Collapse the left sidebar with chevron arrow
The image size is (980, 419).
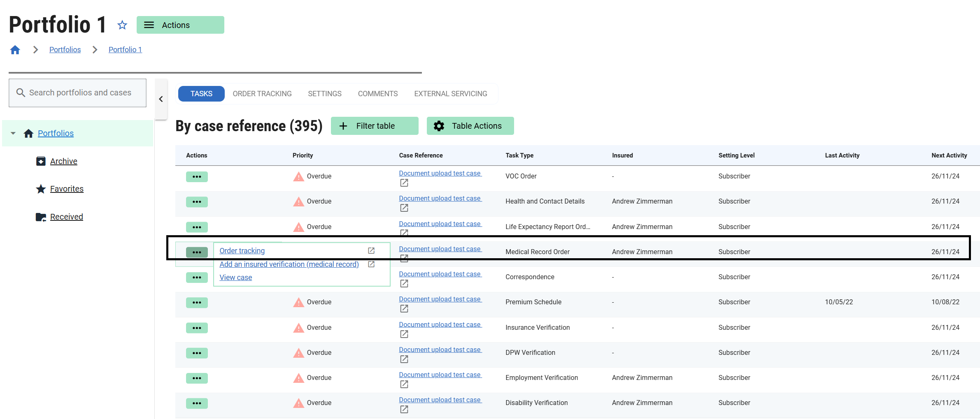click(161, 99)
